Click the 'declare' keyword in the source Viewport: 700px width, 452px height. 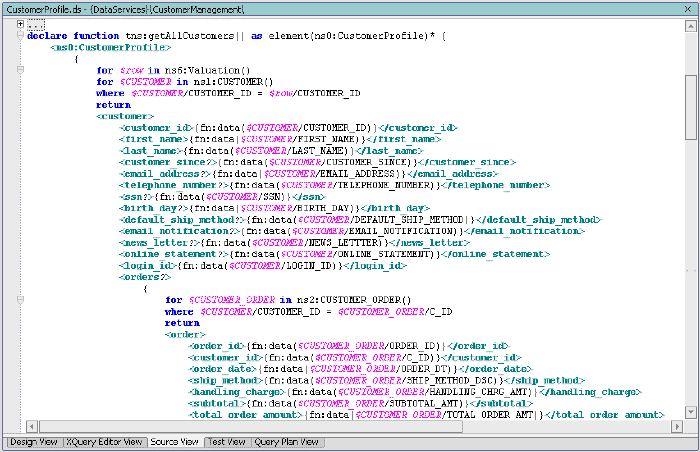point(47,36)
